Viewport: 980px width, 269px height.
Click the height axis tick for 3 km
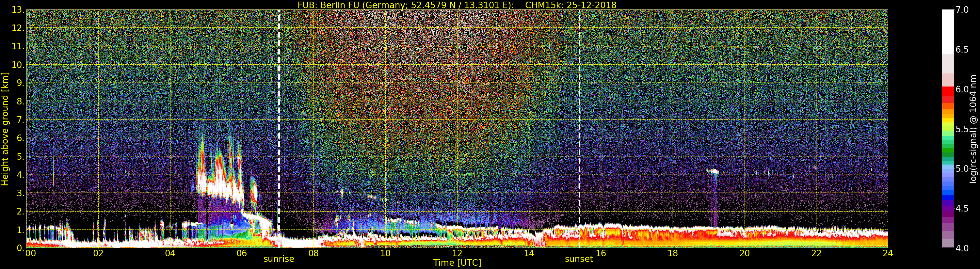20,193
